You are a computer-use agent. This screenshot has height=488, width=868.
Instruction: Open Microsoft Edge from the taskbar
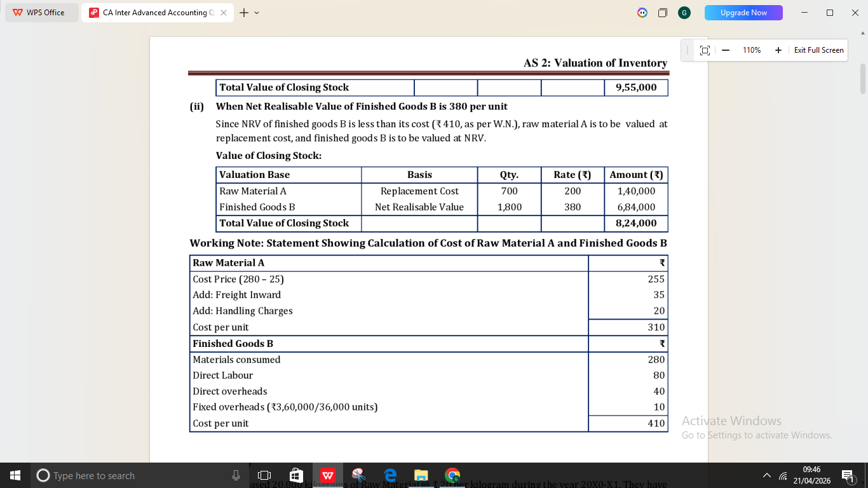click(x=390, y=475)
